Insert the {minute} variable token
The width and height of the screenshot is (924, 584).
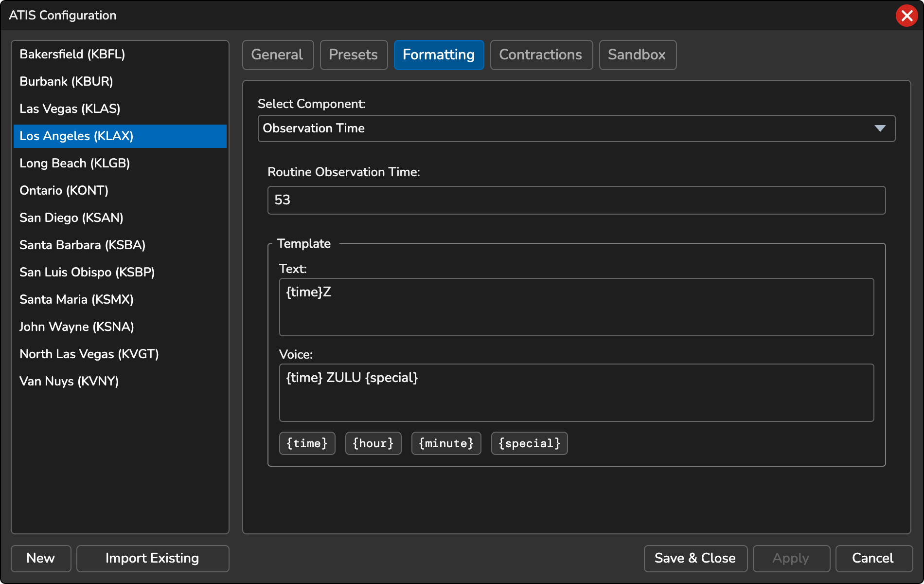point(446,443)
